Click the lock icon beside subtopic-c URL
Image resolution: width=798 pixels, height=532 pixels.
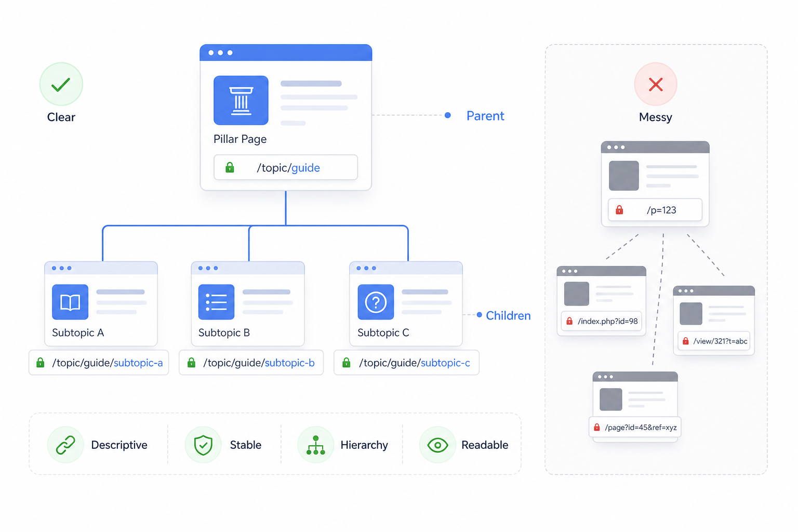347,363
